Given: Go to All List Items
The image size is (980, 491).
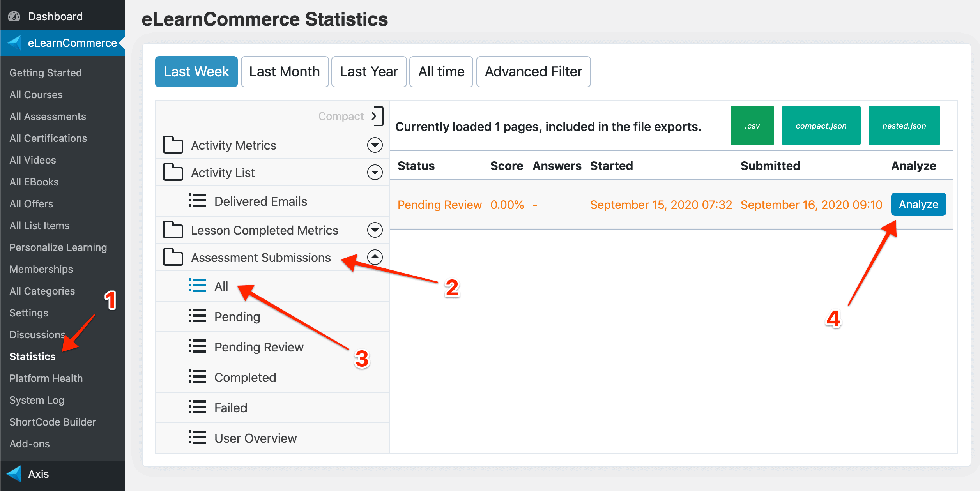Looking at the screenshot, I should point(39,226).
